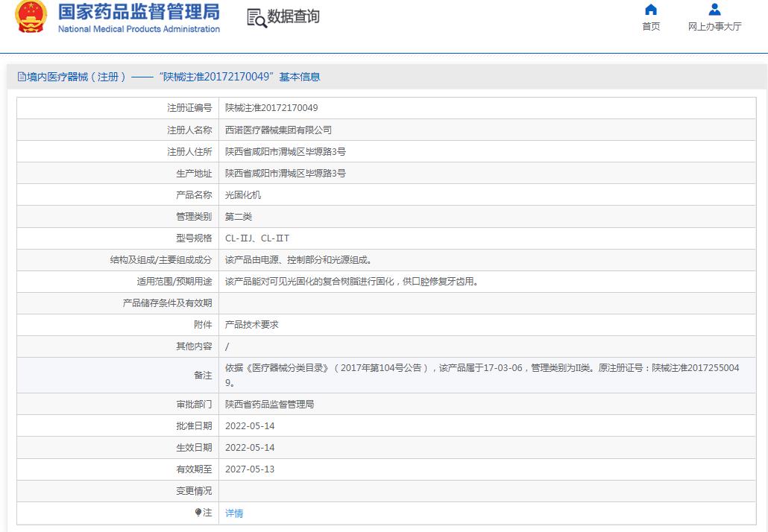Click 国家药品监督管理局 title text
Image resolution: width=768 pixels, height=532 pixels.
coord(139,12)
